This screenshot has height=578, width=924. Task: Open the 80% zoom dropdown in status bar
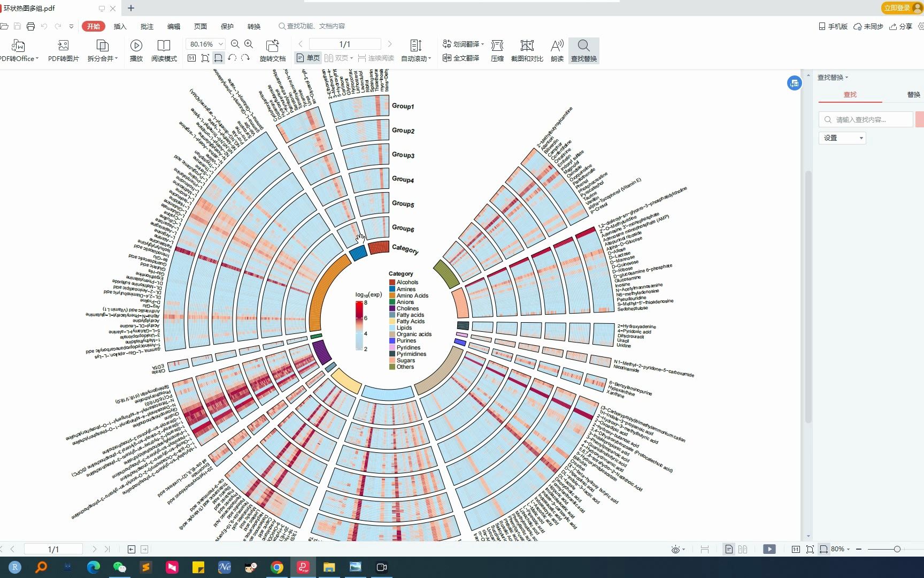[x=848, y=549]
